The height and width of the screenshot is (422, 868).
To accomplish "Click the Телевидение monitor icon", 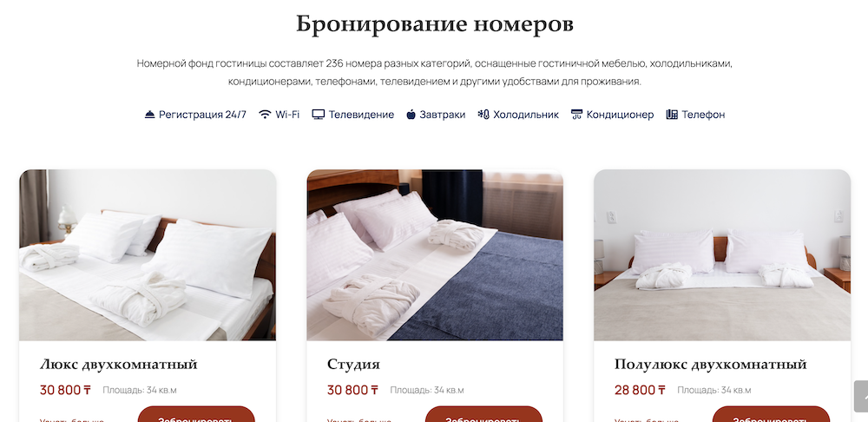I will [x=318, y=115].
